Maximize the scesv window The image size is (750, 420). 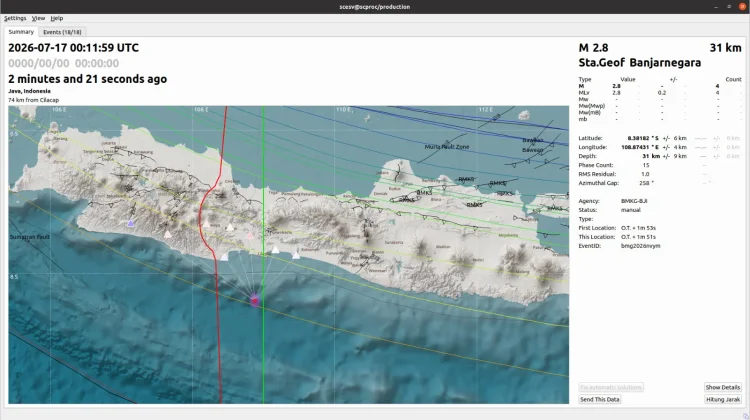(x=729, y=7)
